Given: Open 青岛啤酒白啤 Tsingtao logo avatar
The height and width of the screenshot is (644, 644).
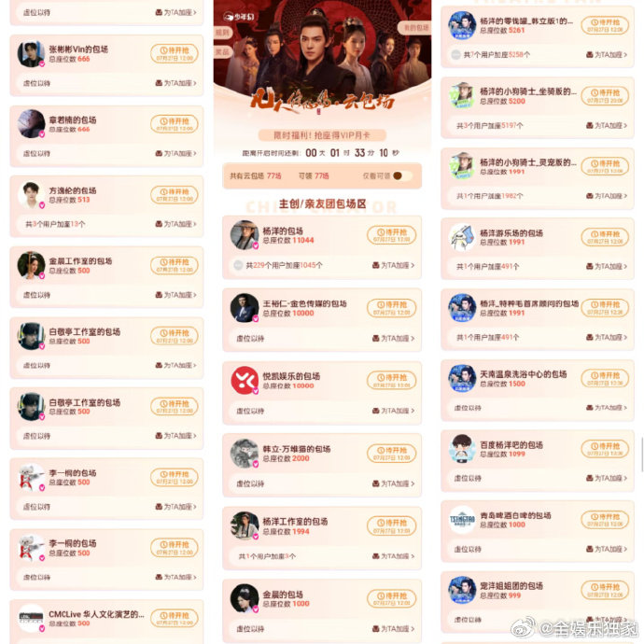Looking at the screenshot, I should 462,520.
